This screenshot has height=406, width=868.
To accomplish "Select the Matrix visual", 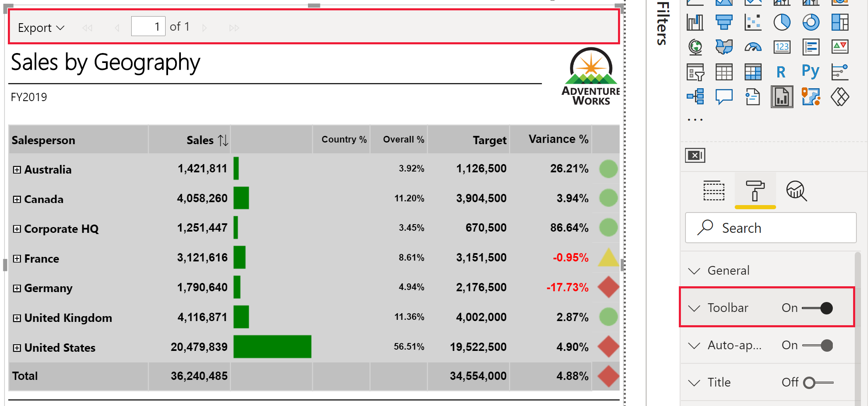I will (x=753, y=72).
